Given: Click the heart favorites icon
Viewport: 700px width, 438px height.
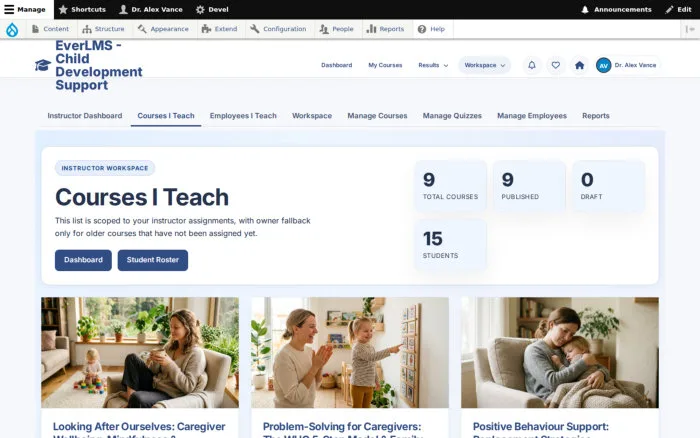Looking at the screenshot, I should pyautogui.click(x=555, y=65).
